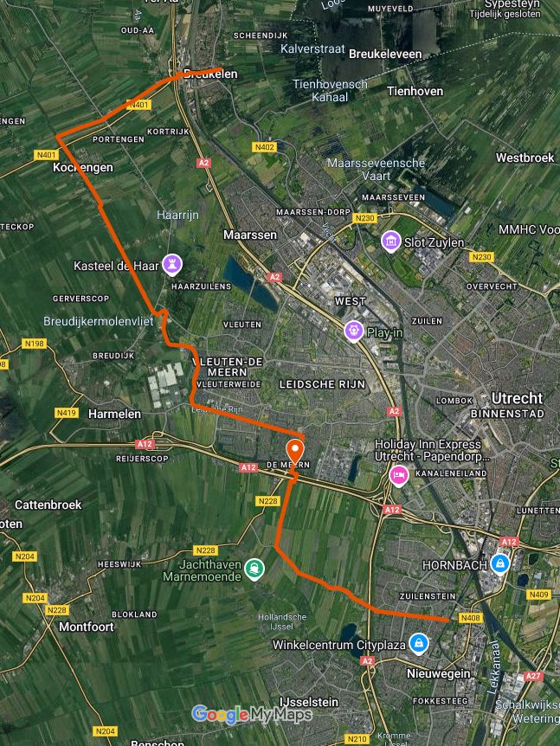Select the Breukelen town label
The image size is (560, 746).
[x=209, y=74]
